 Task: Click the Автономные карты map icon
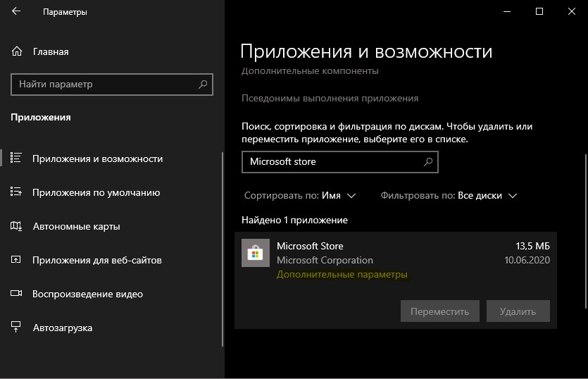[x=16, y=226]
